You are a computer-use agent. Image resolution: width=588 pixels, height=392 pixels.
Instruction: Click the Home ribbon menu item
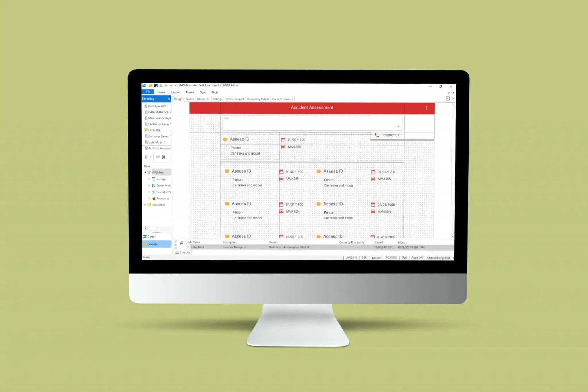click(x=160, y=92)
